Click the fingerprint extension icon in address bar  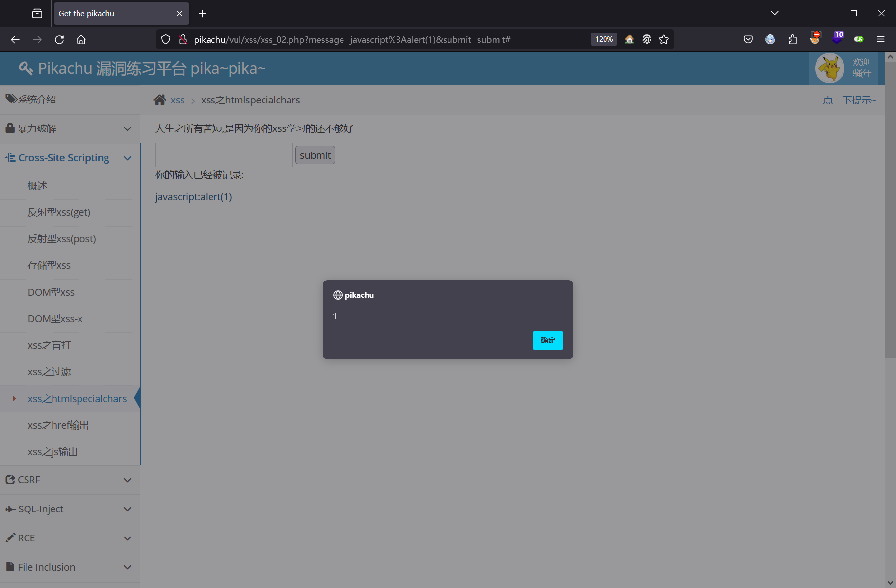647,39
